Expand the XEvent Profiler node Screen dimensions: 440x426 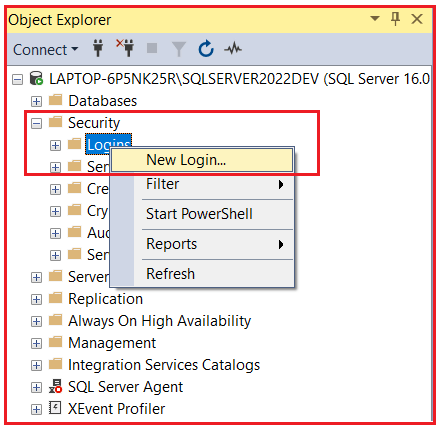(x=36, y=409)
